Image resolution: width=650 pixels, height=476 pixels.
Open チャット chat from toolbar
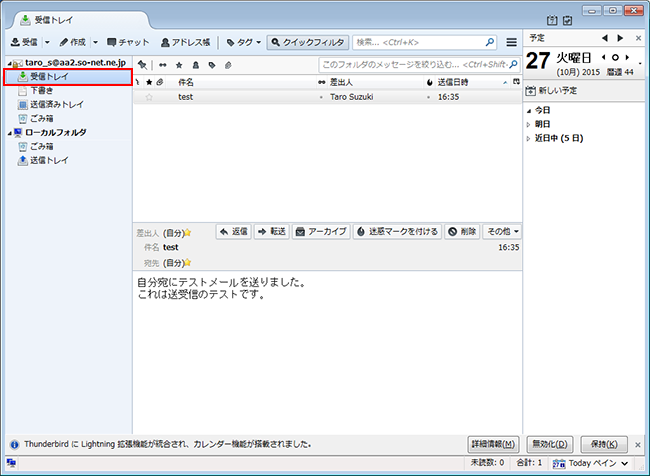[127, 43]
